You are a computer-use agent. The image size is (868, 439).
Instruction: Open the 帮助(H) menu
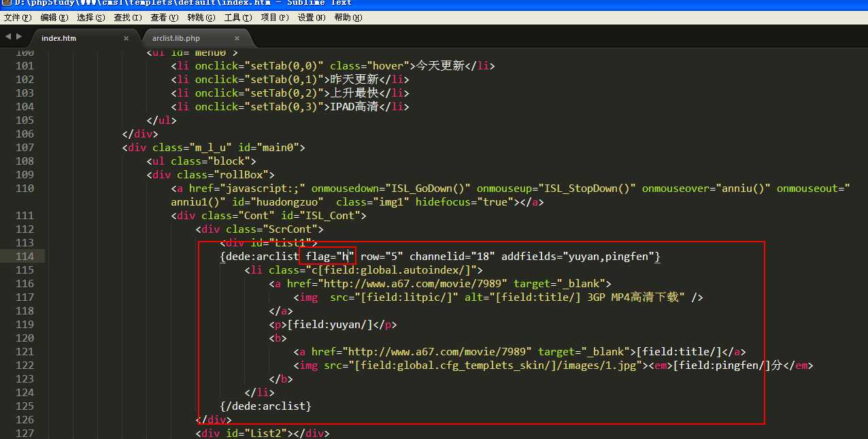348,18
